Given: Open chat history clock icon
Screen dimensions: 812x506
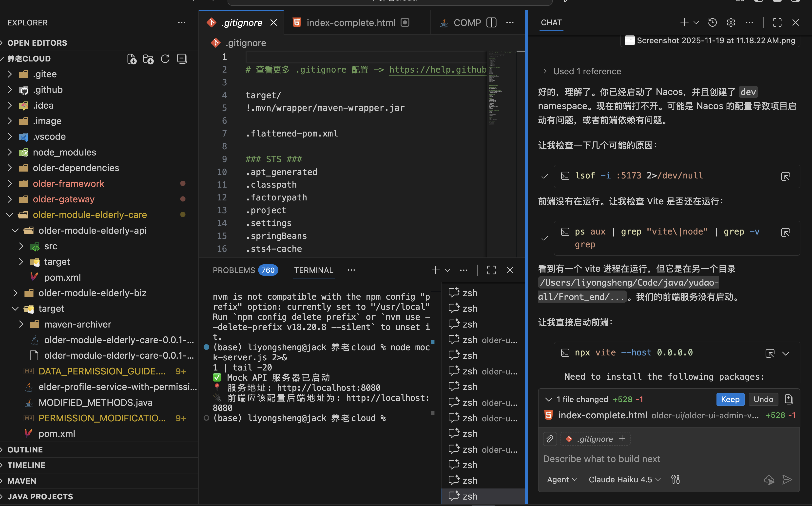Looking at the screenshot, I should pyautogui.click(x=712, y=22).
